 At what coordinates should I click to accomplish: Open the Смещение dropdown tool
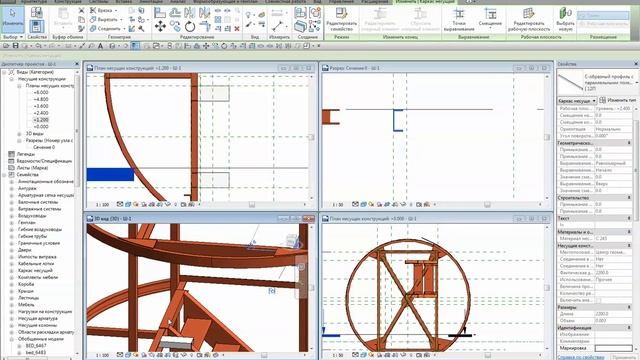[490, 18]
